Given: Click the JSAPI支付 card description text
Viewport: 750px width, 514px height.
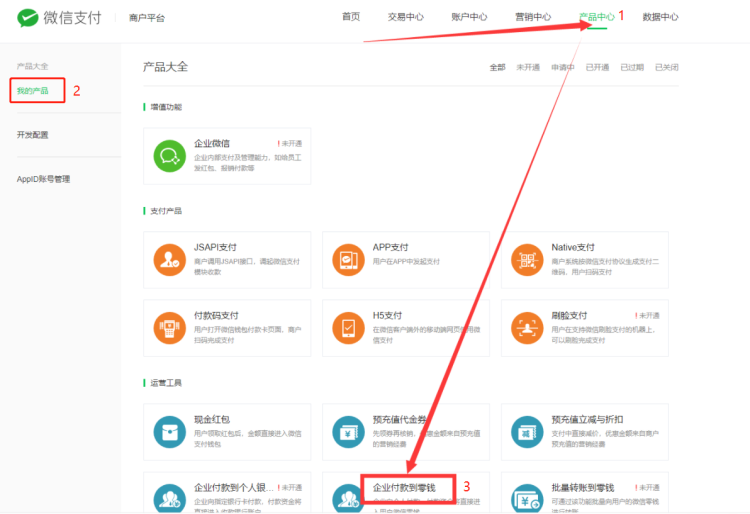Looking at the screenshot, I should (x=247, y=267).
